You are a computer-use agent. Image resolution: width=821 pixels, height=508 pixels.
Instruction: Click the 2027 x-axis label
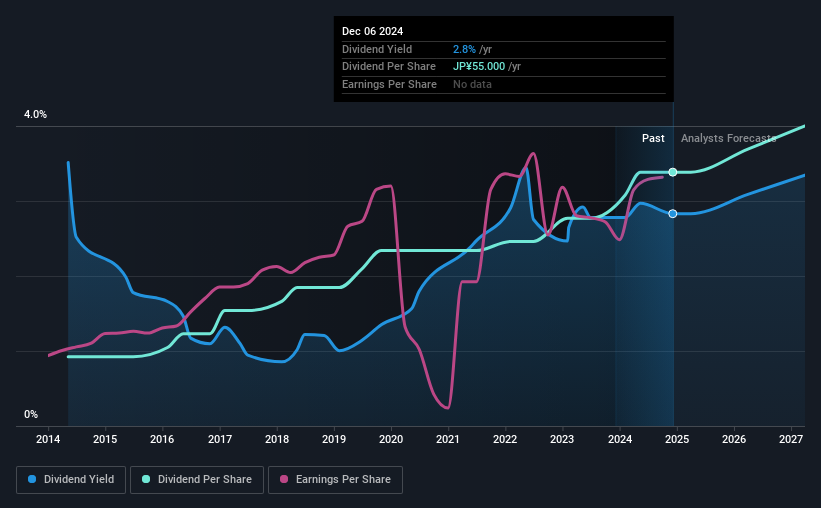(x=791, y=439)
